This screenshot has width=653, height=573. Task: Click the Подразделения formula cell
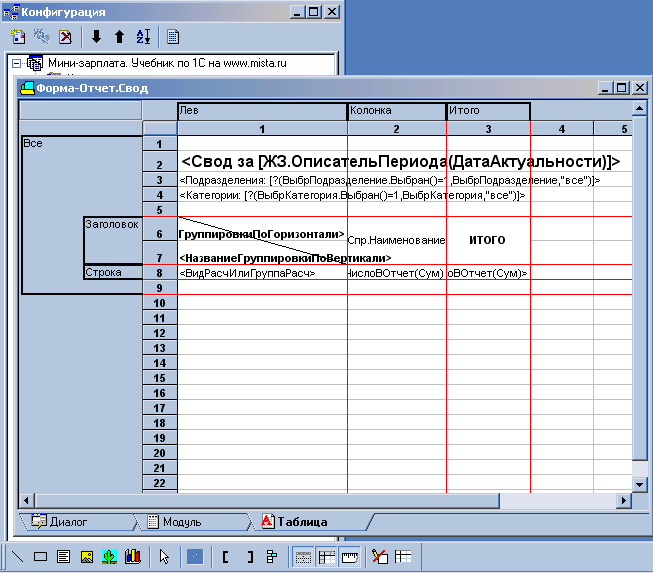389,180
